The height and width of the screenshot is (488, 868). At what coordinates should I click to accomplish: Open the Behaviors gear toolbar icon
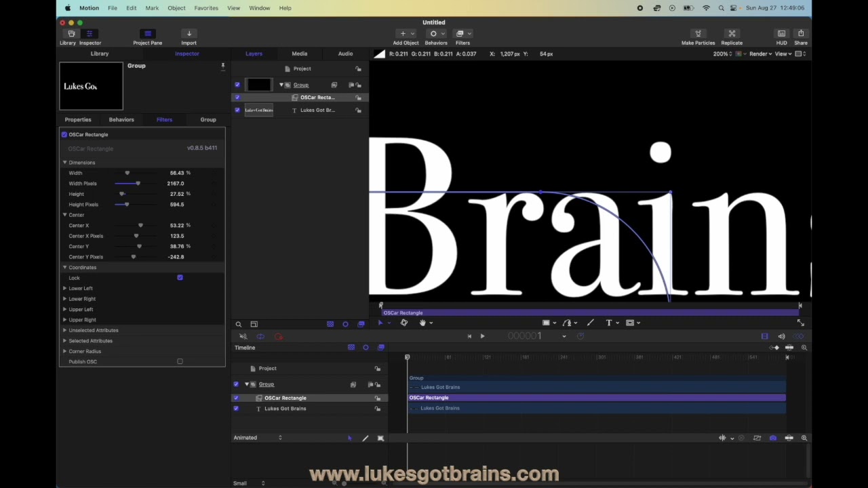[433, 34]
